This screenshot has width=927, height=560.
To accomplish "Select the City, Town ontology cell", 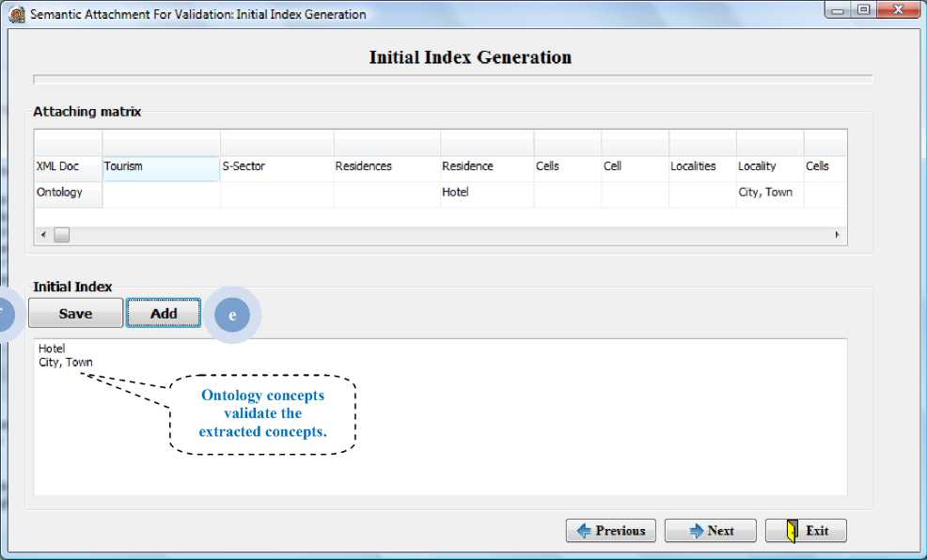I will (770, 194).
